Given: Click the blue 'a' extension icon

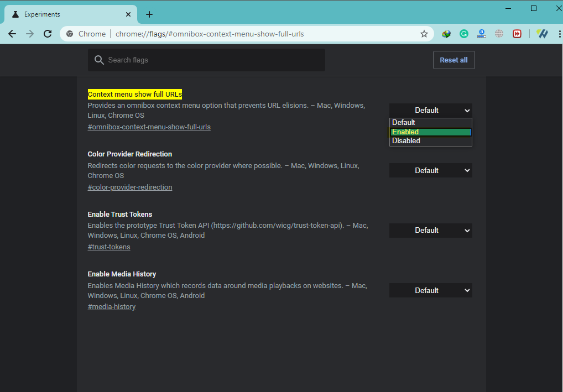Looking at the screenshot, I should [482, 34].
